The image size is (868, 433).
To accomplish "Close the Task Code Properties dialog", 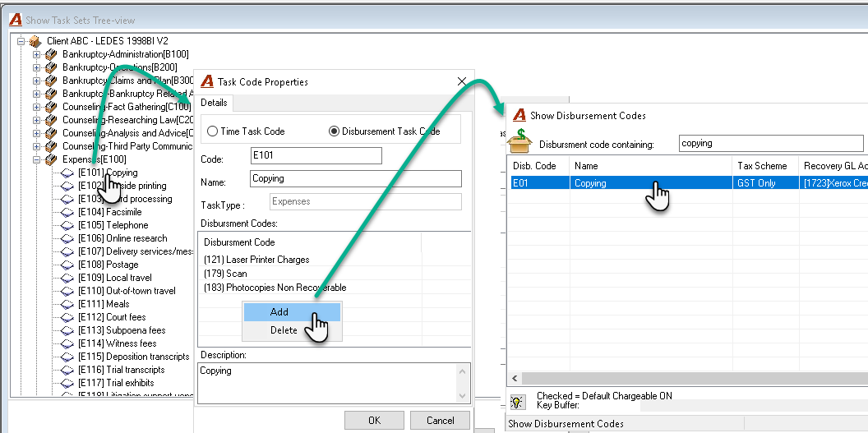I will (462, 82).
